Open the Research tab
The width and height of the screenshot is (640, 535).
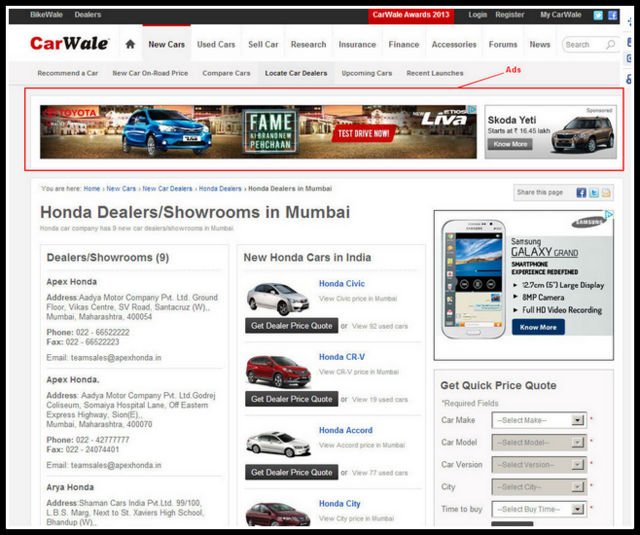tap(309, 44)
